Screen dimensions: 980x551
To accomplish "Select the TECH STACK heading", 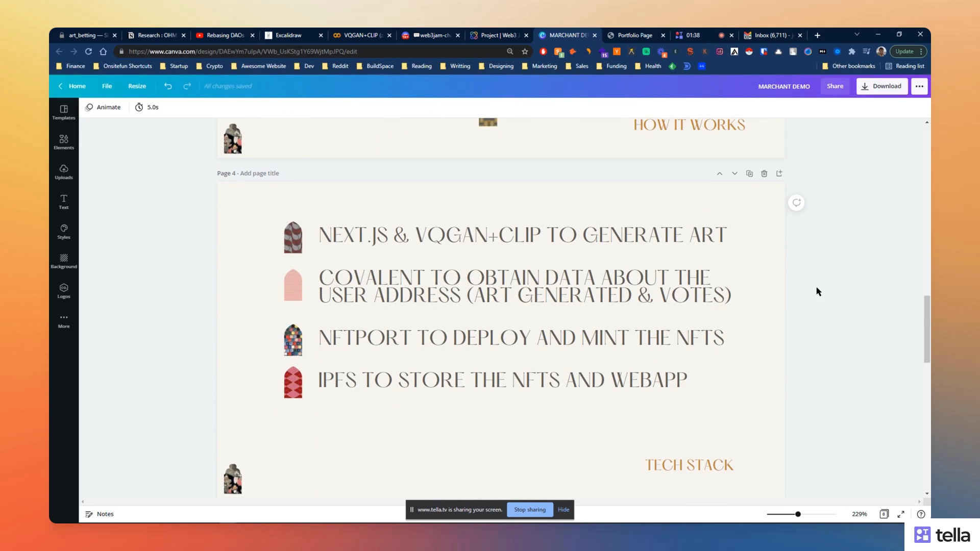I will pos(689,465).
